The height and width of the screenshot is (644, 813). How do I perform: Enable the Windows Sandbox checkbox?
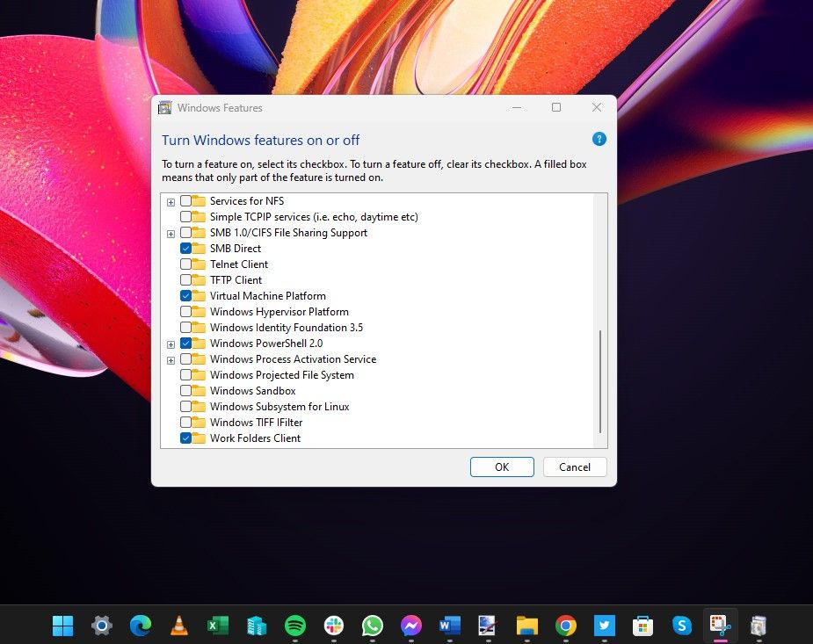coord(185,390)
